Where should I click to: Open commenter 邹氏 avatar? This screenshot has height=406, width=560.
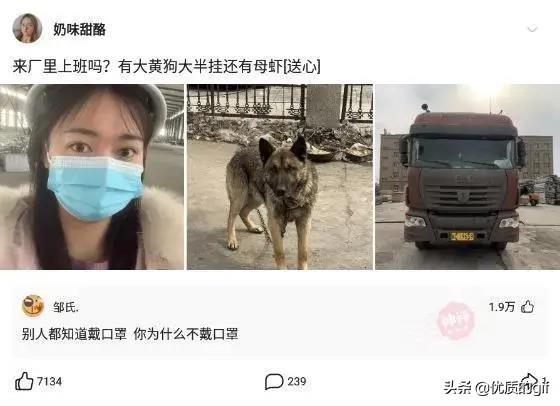point(33,306)
